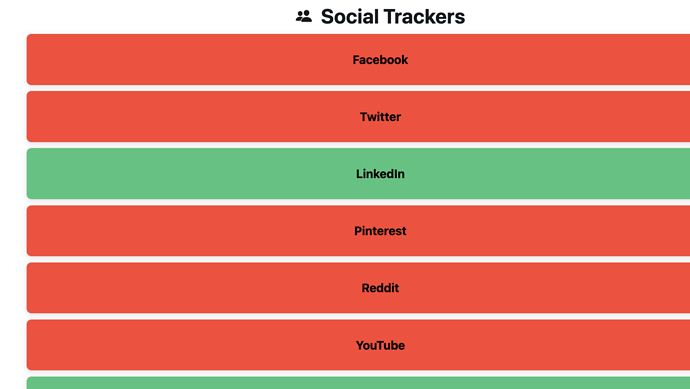The height and width of the screenshot is (389, 690).
Task: Select the Social Trackers heading text
Action: pos(393,17)
